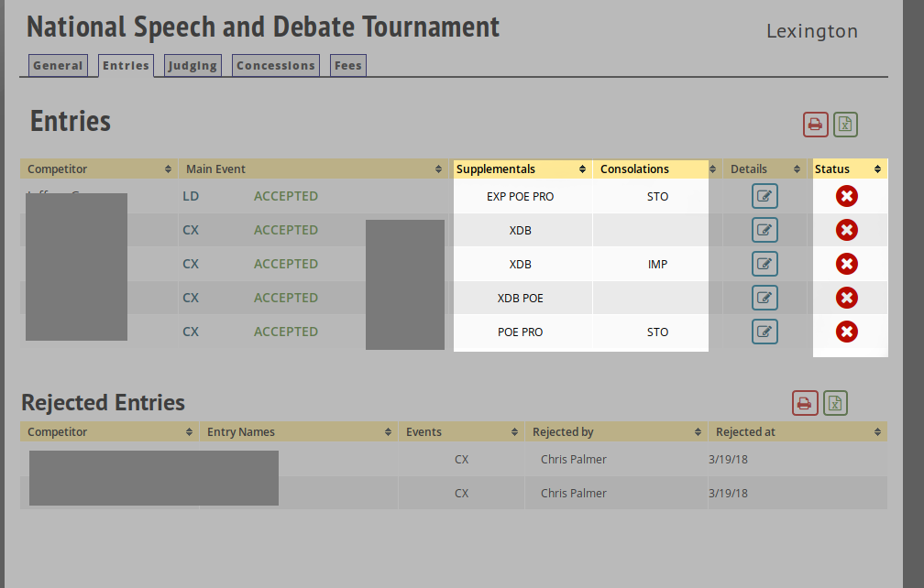Export Rejected Entries to Excel spreadsheet
This screenshot has width=924, height=588.
tap(835, 403)
